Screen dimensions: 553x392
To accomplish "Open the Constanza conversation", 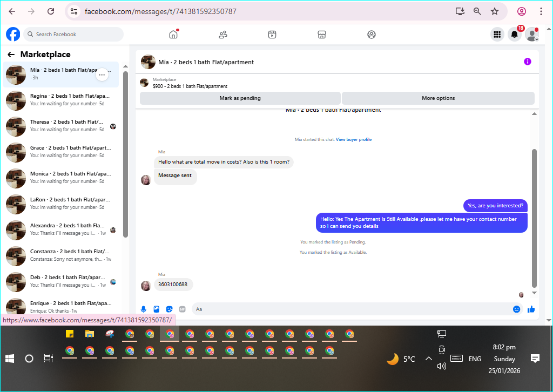I will pos(60,256).
